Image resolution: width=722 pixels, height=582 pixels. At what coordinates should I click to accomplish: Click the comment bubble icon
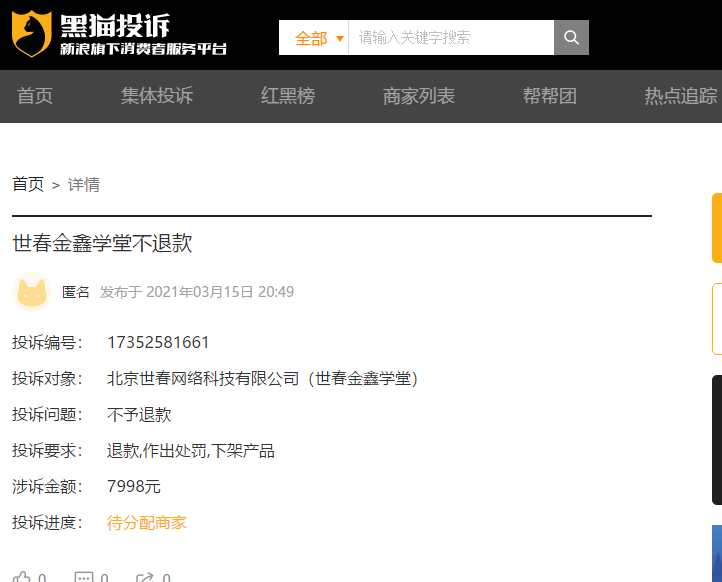click(x=84, y=576)
